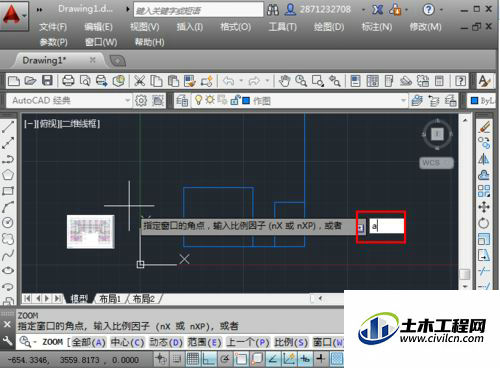500x368 pixels.
Task: Click the Plot printer icon
Action: coord(68,81)
